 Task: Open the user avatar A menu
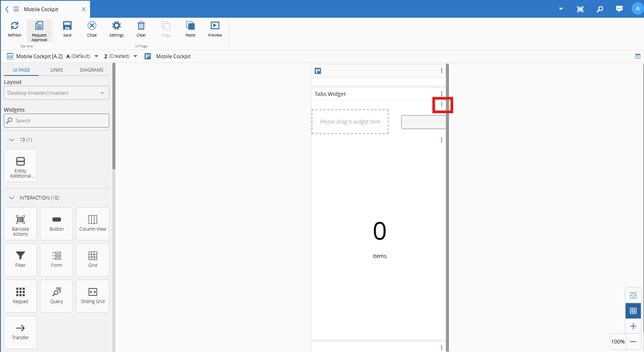[637, 9]
